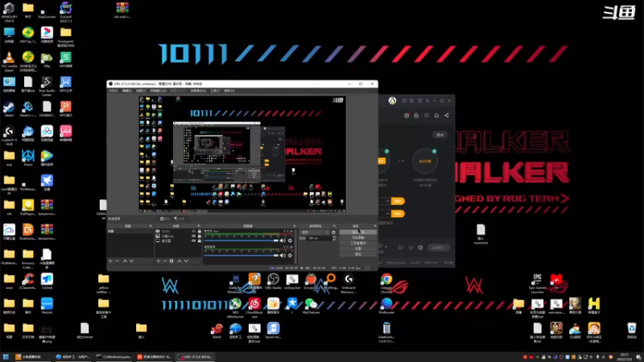Open the Firefox desktop shortcut
Image resolution: width=644 pixels, height=362 pixels.
[x=386, y=306]
